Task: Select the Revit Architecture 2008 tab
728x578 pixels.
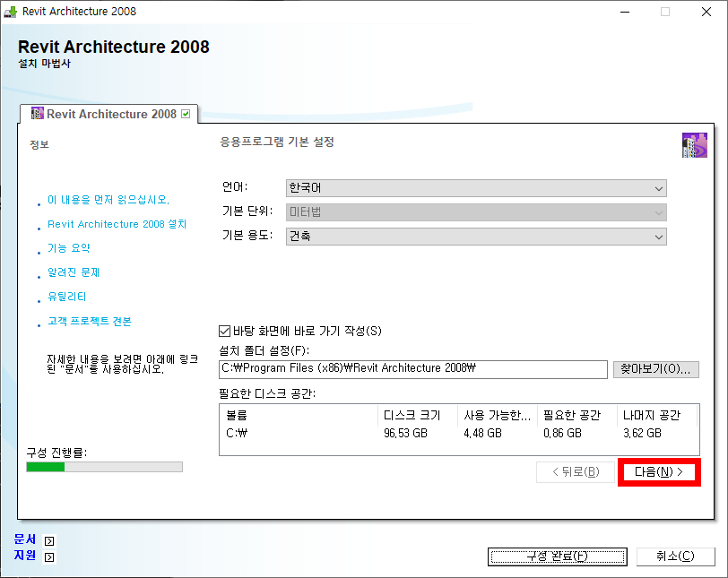Action: click(108, 114)
